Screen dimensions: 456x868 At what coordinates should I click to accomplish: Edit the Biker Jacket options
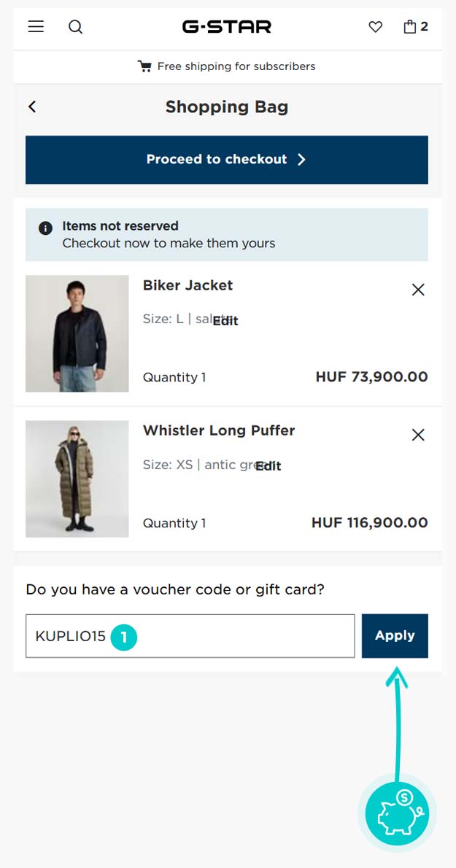225,320
